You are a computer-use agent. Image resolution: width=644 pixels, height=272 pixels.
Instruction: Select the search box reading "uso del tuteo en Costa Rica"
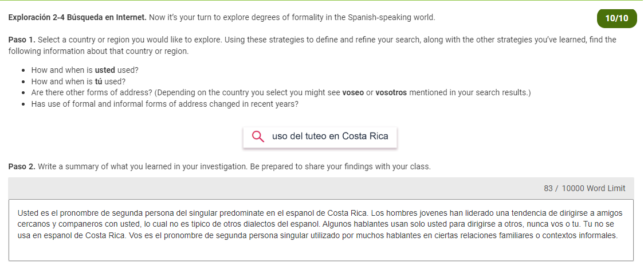320,137
